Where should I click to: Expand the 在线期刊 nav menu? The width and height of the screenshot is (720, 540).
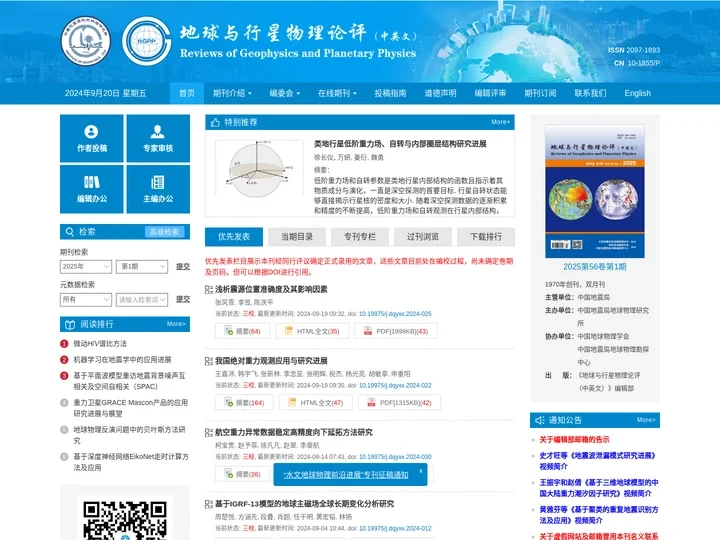click(337, 93)
